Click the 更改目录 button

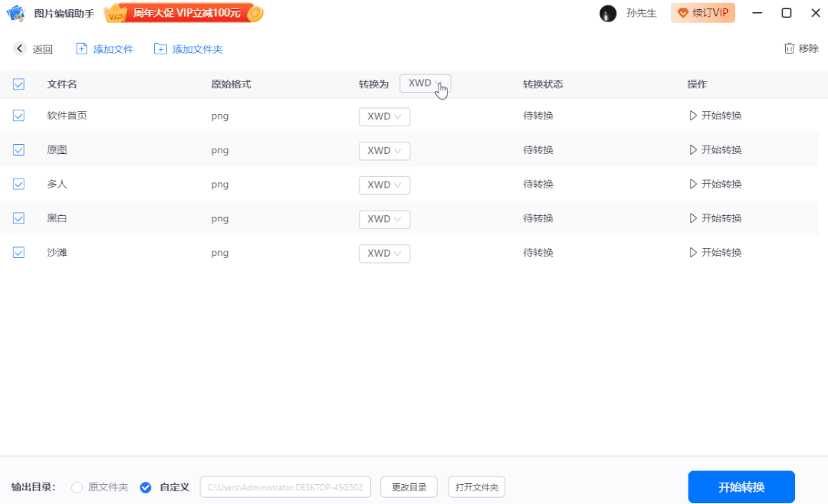pos(409,487)
